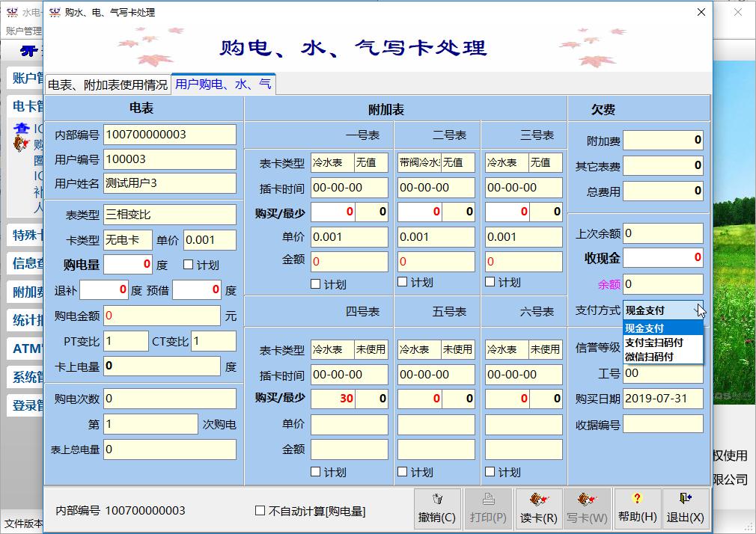Click the 打印(P) print button
756x534 pixels.
[x=488, y=509]
